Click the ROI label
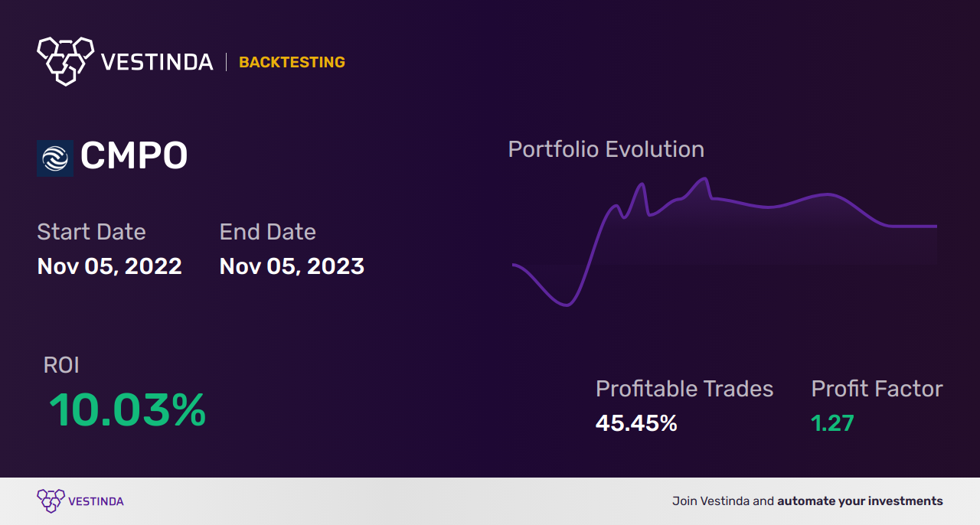 61,365
